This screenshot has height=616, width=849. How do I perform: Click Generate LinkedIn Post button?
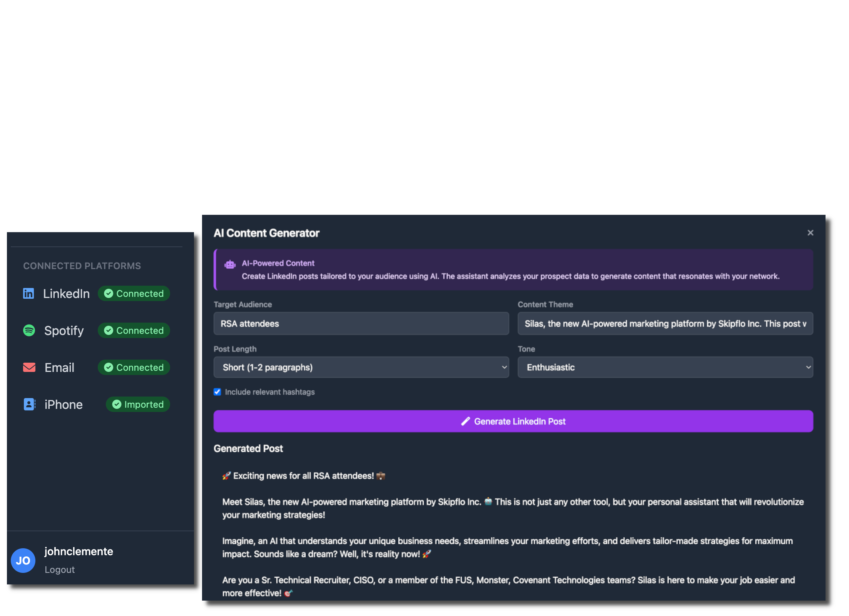click(x=513, y=422)
